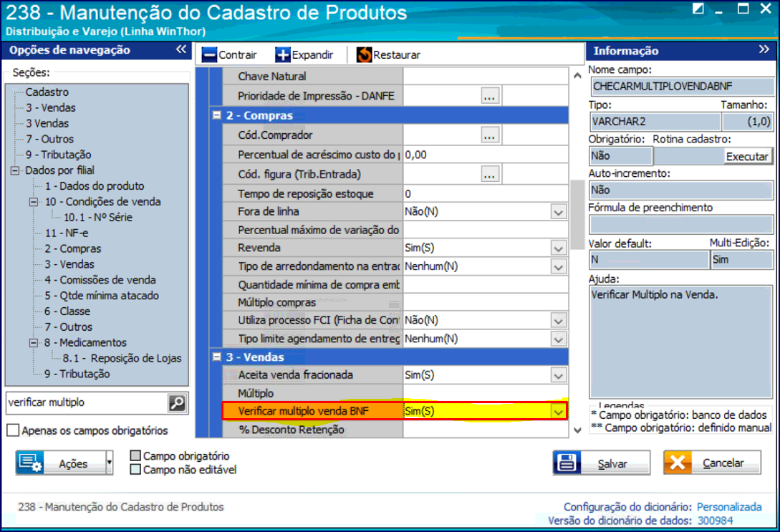The image size is (780, 532).
Task: Click the Cancelar button
Action: tap(712, 463)
